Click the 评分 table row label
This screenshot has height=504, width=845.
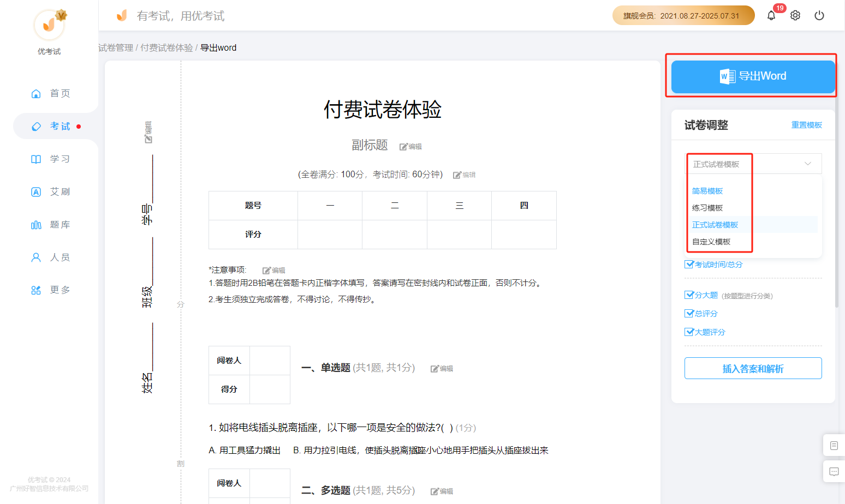coord(253,235)
